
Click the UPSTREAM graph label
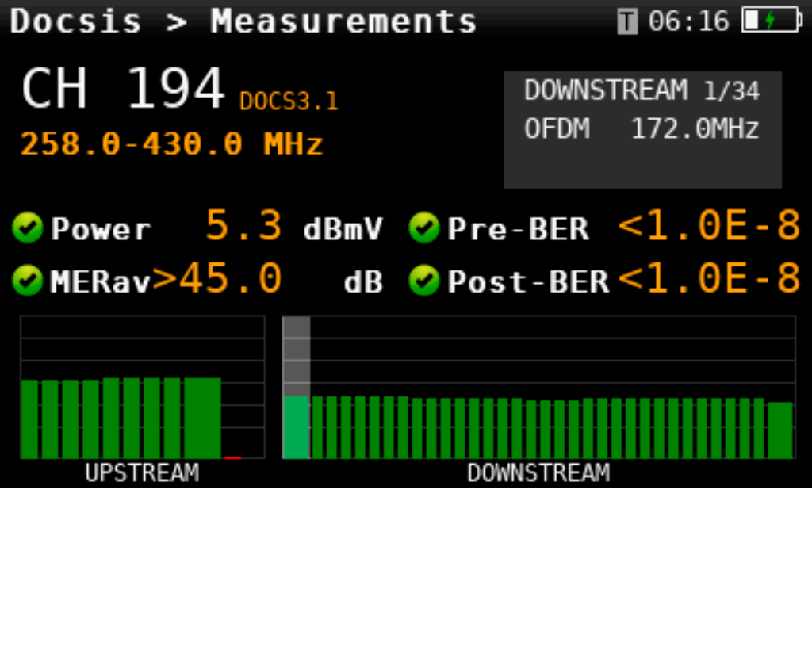[x=142, y=473]
